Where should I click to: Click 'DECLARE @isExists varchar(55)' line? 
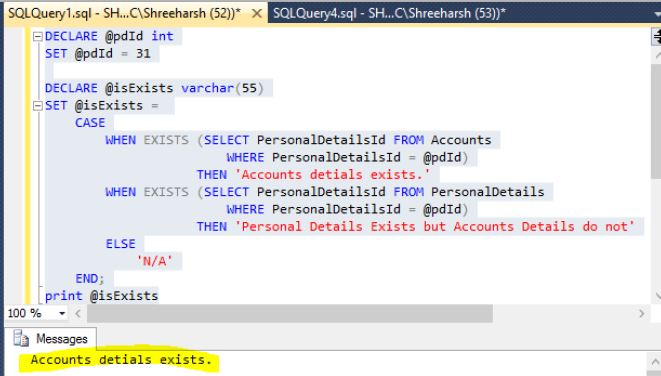[154, 88]
